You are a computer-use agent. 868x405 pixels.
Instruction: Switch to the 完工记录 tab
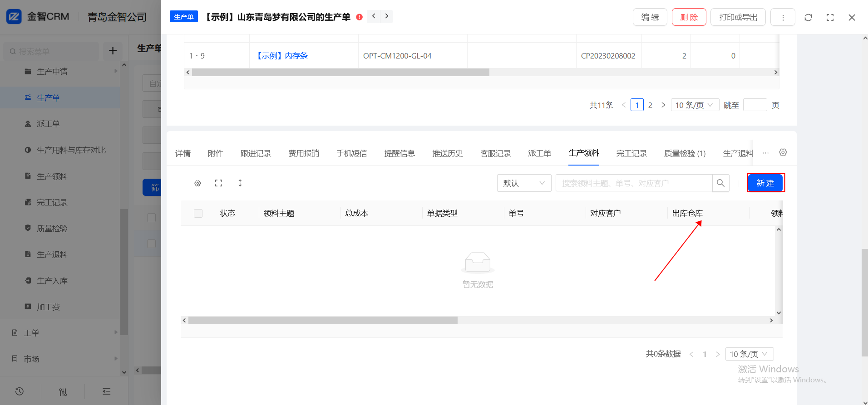tap(631, 153)
